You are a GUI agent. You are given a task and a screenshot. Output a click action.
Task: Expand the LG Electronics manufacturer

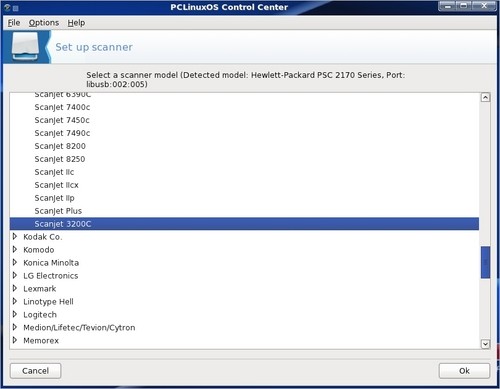pos(15,275)
